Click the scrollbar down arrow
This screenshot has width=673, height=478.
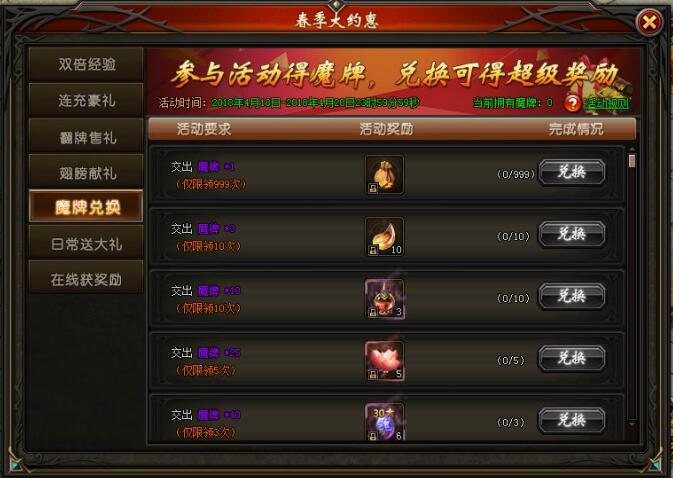coord(631,424)
